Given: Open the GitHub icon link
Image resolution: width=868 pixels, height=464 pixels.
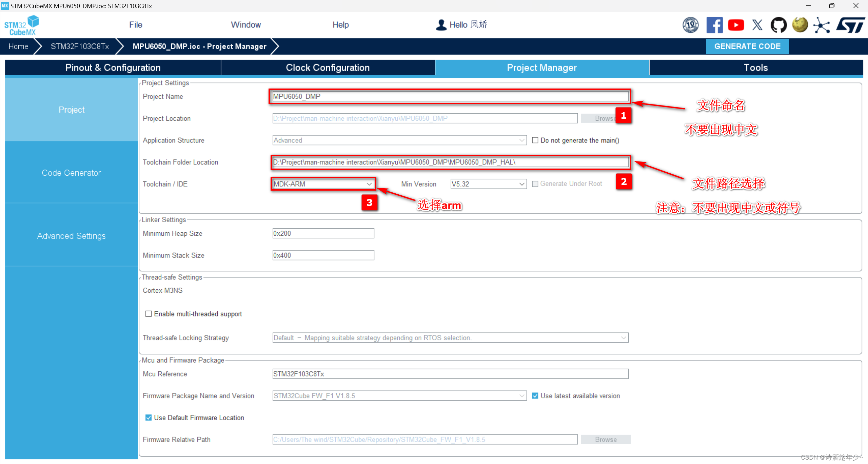Looking at the screenshot, I should point(778,25).
